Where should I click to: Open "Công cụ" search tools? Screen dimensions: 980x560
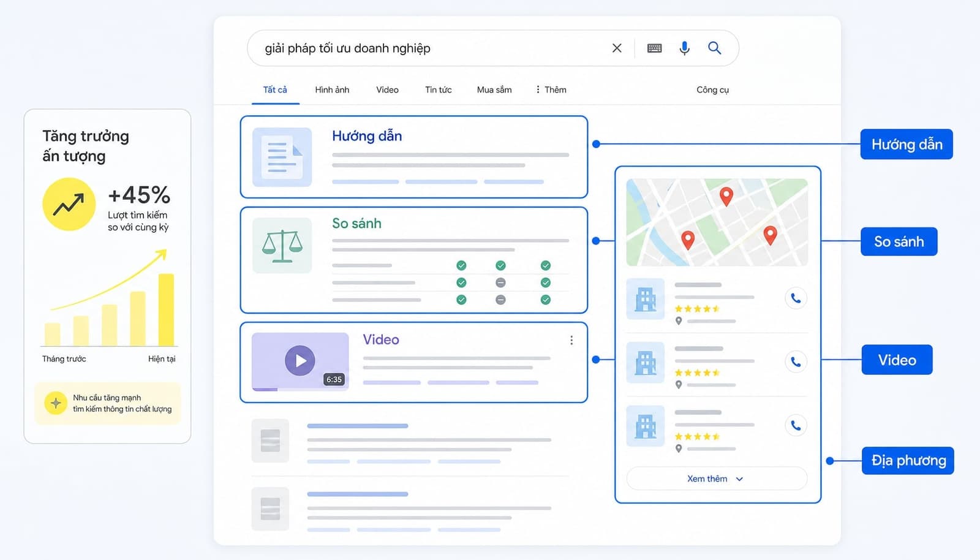(x=712, y=89)
